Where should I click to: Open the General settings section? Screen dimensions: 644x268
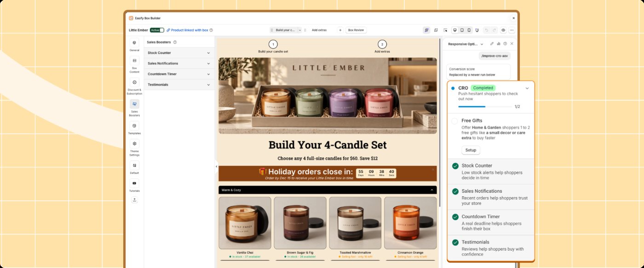pyautogui.click(x=134, y=45)
